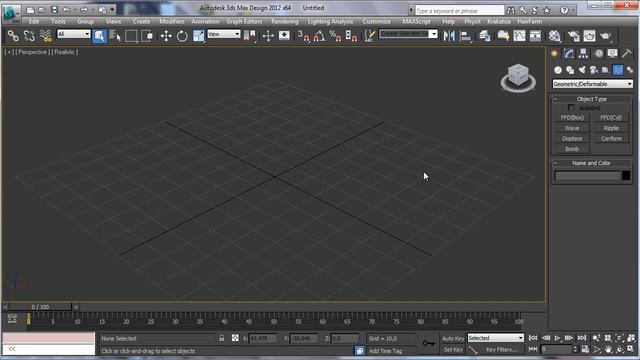Viewport: 640px width, 360px height.
Task: Choose the Rectangular Selection Region tool
Action: (x=131, y=36)
